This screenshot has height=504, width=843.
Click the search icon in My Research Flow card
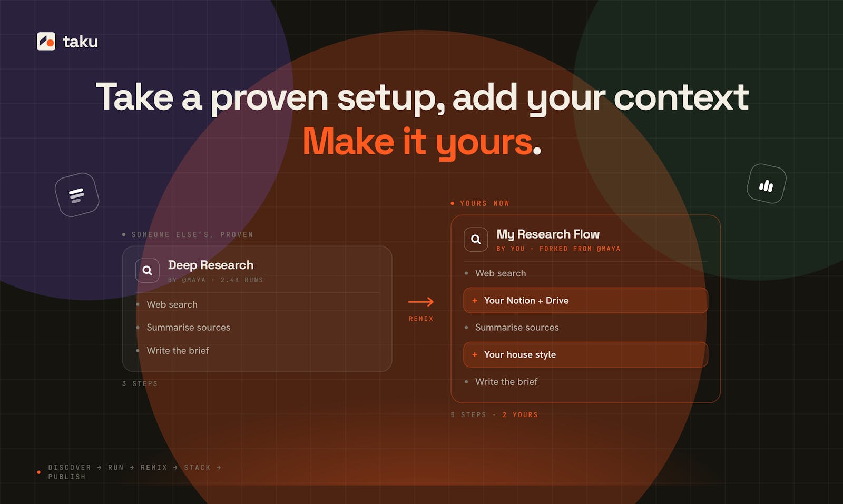pos(476,239)
